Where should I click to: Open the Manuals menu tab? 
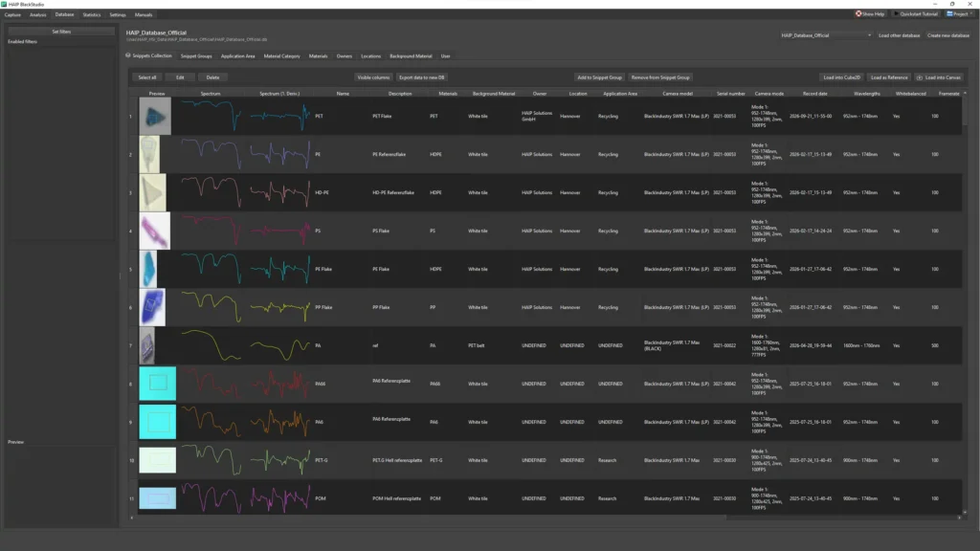(144, 14)
